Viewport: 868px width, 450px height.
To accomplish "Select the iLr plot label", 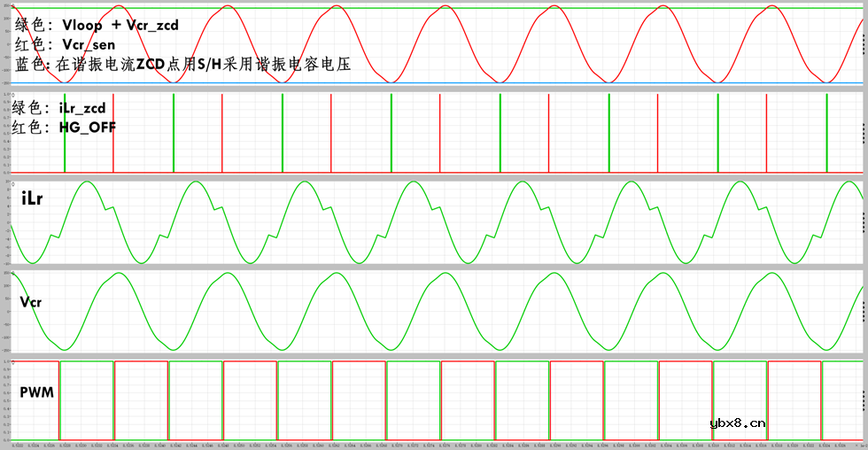I will click(x=34, y=199).
